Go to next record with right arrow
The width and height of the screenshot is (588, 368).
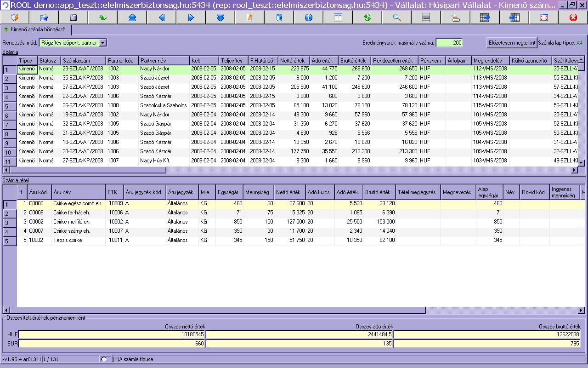pos(191,17)
